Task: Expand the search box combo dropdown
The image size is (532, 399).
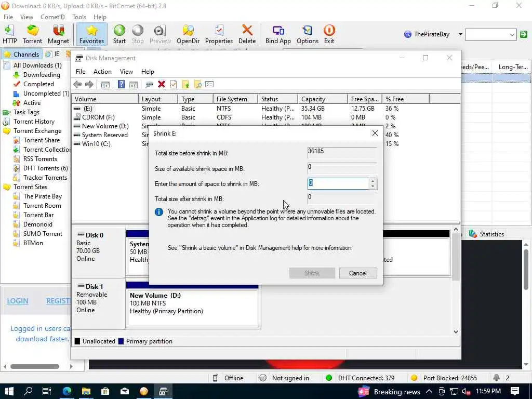Action: [x=512, y=34]
